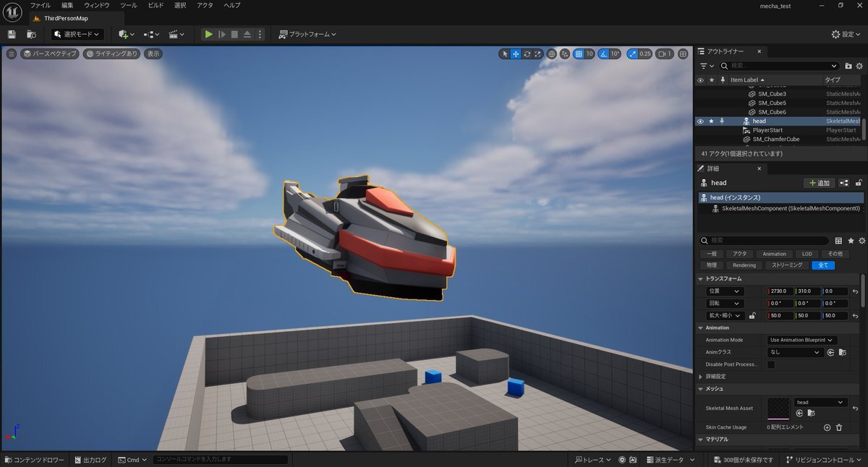Image resolution: width=868 pixels, height=467 pixels.
Task: Start Play-in-Editor with the green play button
Action: tap(208, 34)
